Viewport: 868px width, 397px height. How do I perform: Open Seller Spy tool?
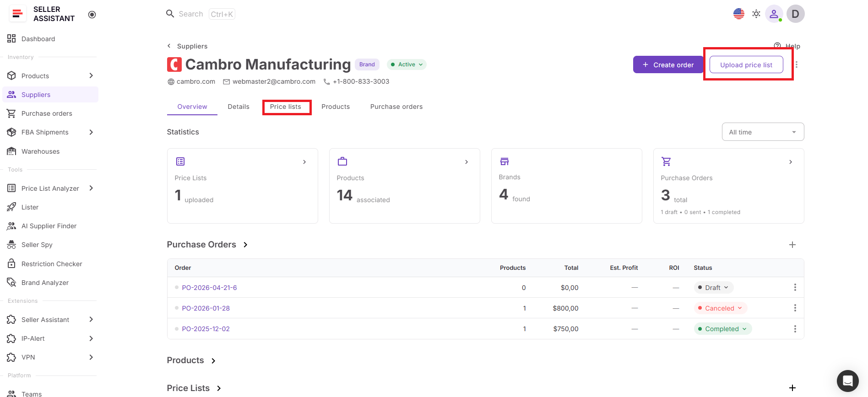37,245
